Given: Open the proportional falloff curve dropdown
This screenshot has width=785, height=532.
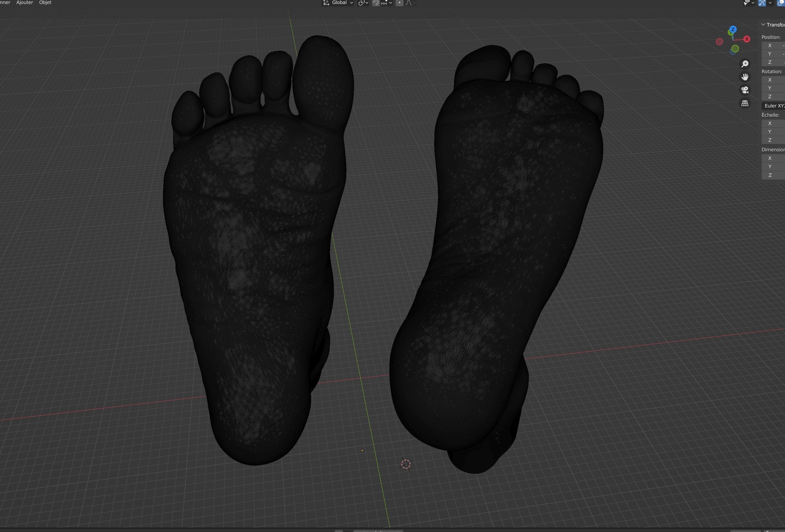Looking at the screenshot, I should pos(410,3).
